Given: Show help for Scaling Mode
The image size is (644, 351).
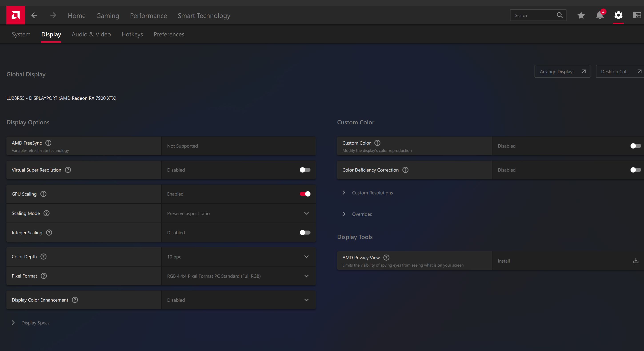Looking at the screenshot, I should tap(46, 213).
